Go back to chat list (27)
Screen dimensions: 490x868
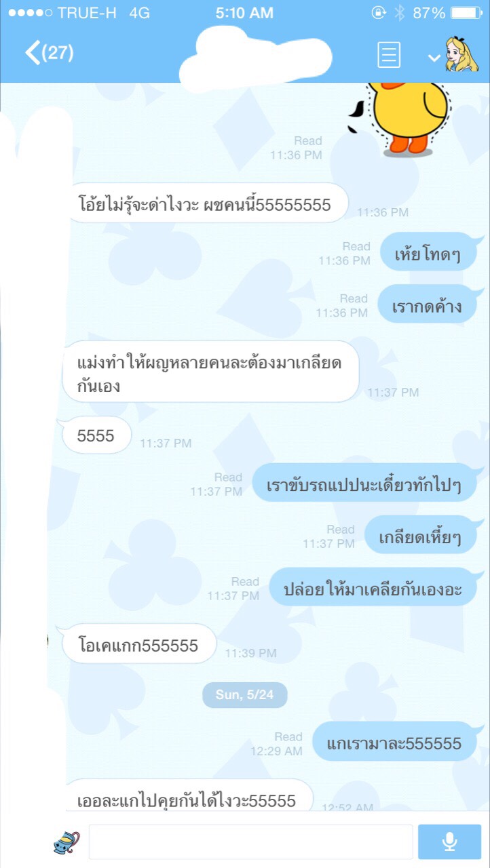point(49,53)
